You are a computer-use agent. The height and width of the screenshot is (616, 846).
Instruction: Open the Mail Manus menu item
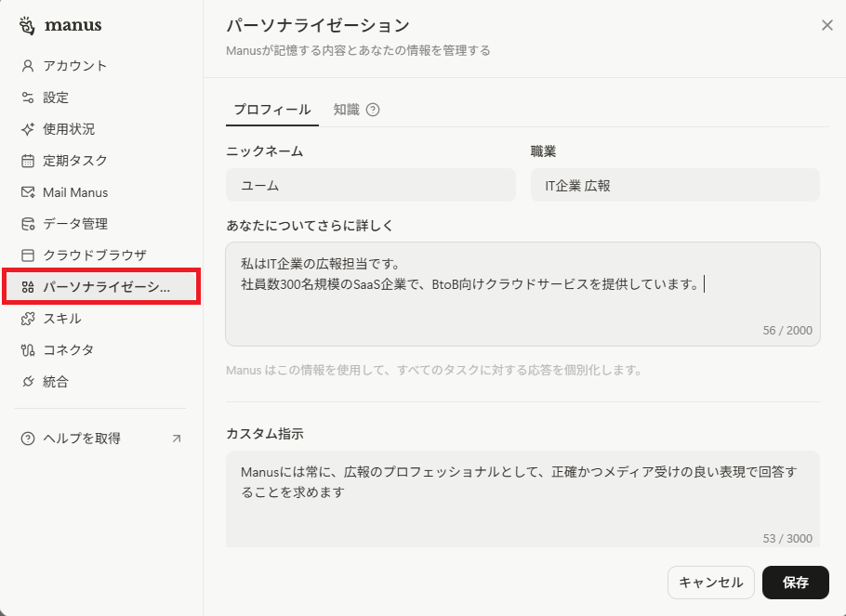[101, 192]
